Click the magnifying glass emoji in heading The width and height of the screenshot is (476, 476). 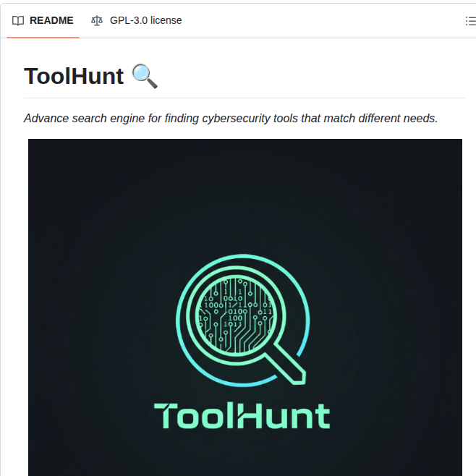[x=145, y=76]
